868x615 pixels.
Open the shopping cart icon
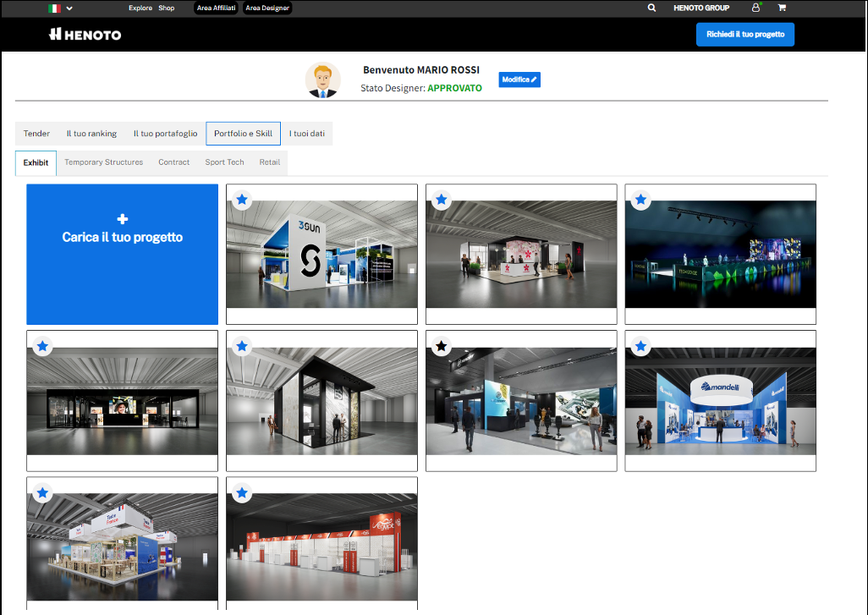point(781,8)
